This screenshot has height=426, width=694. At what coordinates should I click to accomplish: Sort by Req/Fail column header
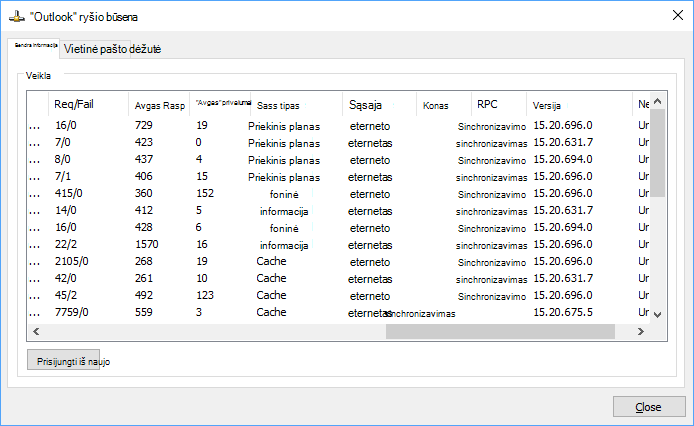tap(88, 104)
